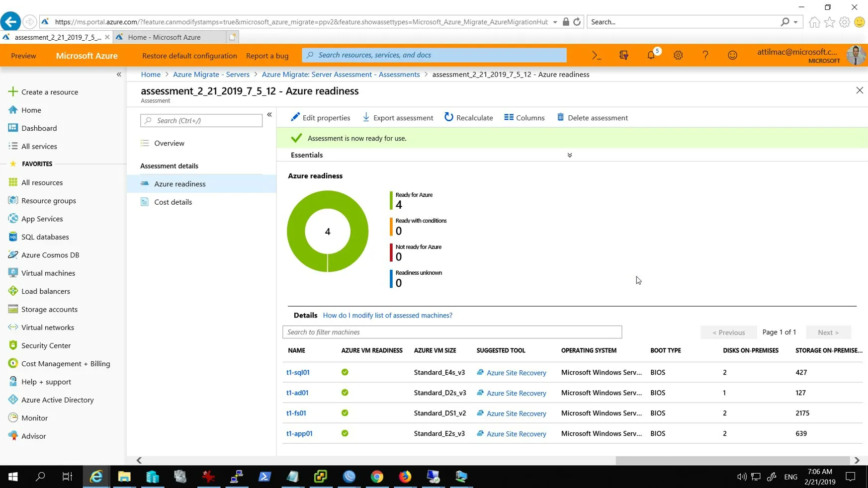
Task: Click Restore default configuration
Action: pos(189,56)
